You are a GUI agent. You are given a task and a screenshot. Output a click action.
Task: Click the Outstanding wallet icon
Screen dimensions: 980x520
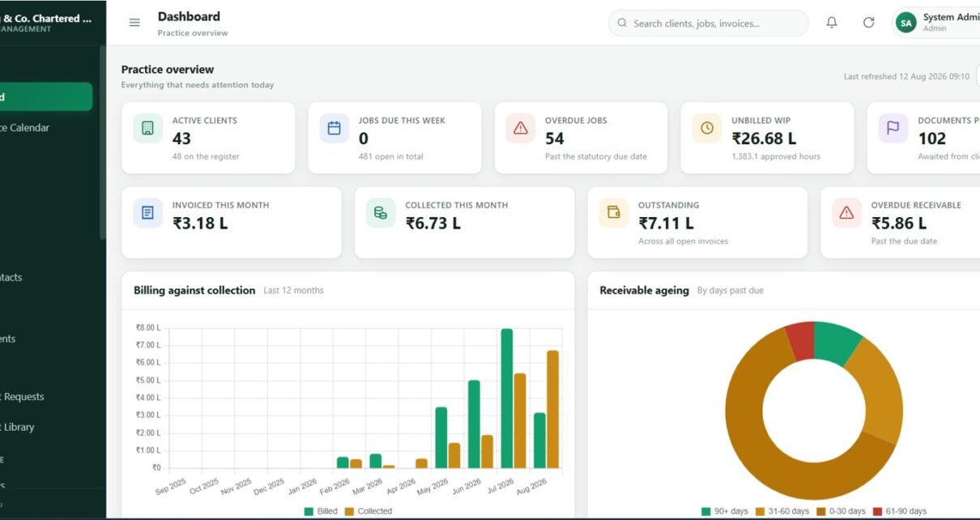coord(613,213)
